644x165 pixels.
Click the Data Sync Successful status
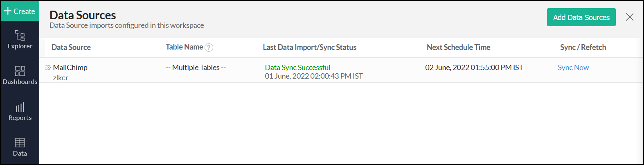pyautogui.click(x=297, y=68)
